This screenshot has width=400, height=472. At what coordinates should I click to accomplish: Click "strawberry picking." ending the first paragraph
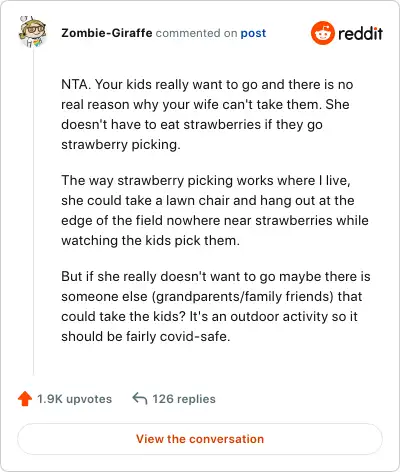click(x=121, y=145)
